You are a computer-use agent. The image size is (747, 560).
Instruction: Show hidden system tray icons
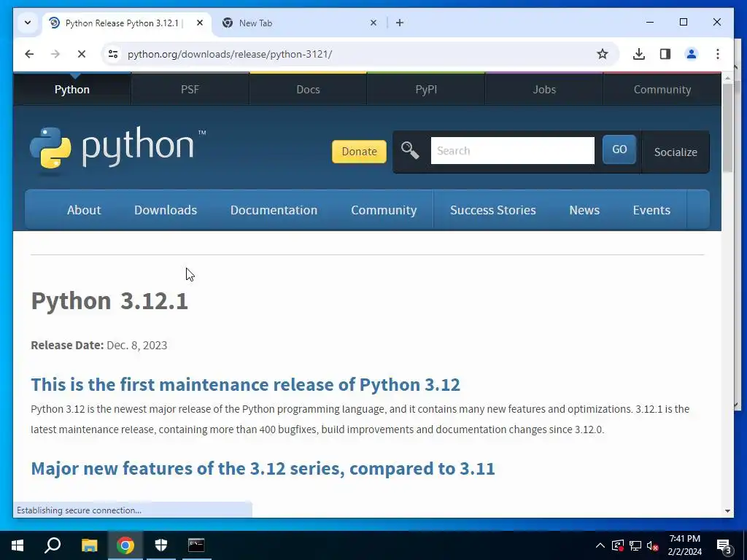[x=600, y=545]
